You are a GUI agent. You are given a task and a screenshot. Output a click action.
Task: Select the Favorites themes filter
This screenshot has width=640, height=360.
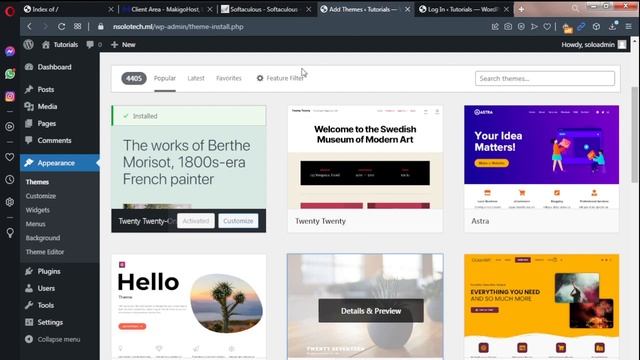tap(229, 78)
